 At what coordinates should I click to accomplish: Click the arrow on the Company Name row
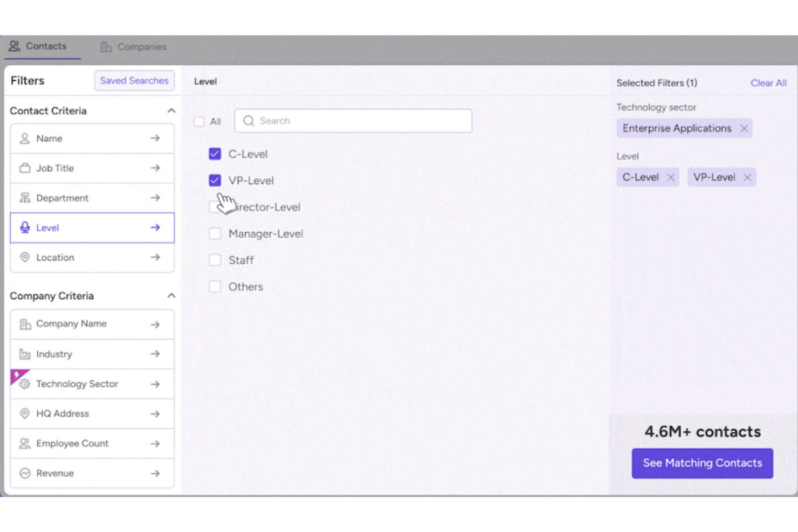(x=155, y=324)
